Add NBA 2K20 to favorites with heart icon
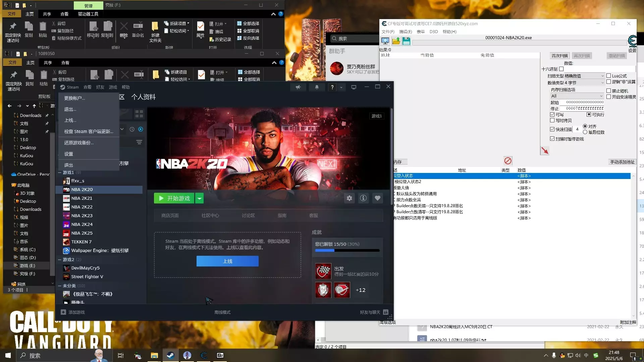The height and width of the screenshot is (362, 644). 377,198
